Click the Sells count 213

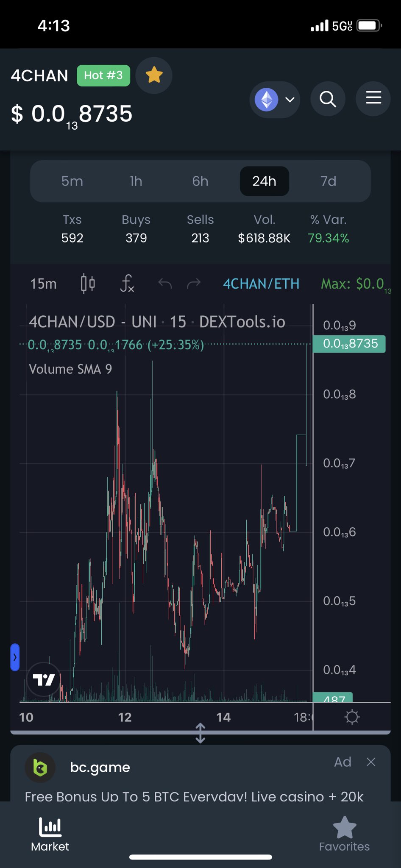[x=200, y=238]
